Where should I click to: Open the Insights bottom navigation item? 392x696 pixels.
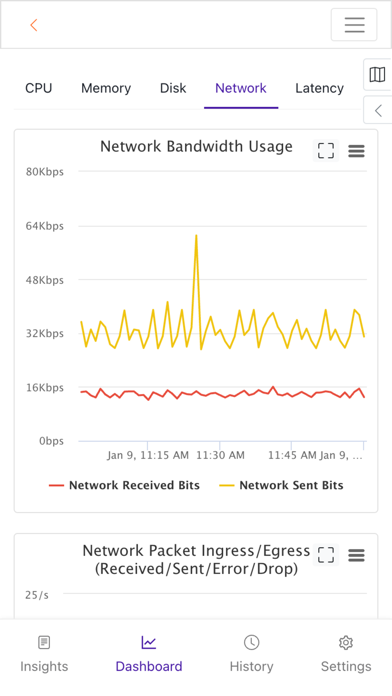tap(44, 655)
